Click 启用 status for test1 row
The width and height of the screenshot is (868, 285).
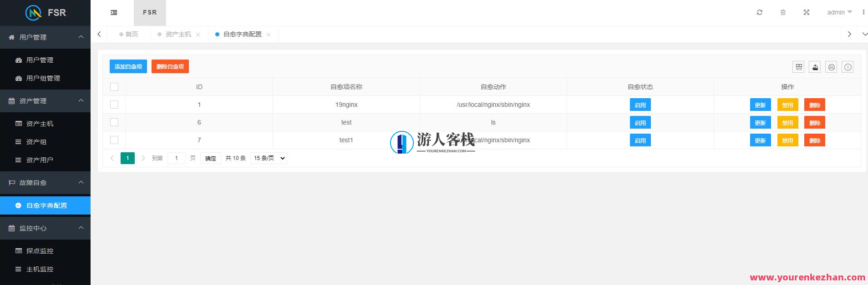(640, 140)
